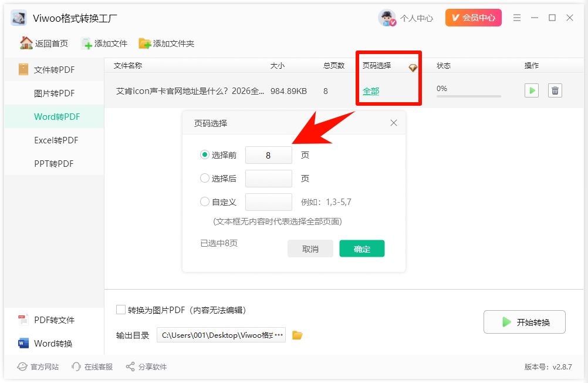Select the 选择后 radio option

[x=204, y=178]
